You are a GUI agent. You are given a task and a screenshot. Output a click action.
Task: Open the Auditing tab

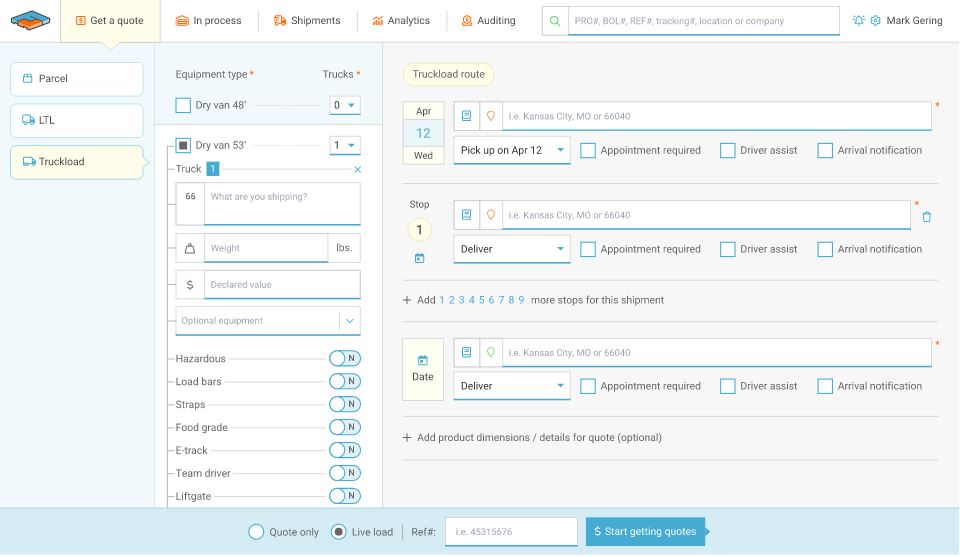(489, 21)
